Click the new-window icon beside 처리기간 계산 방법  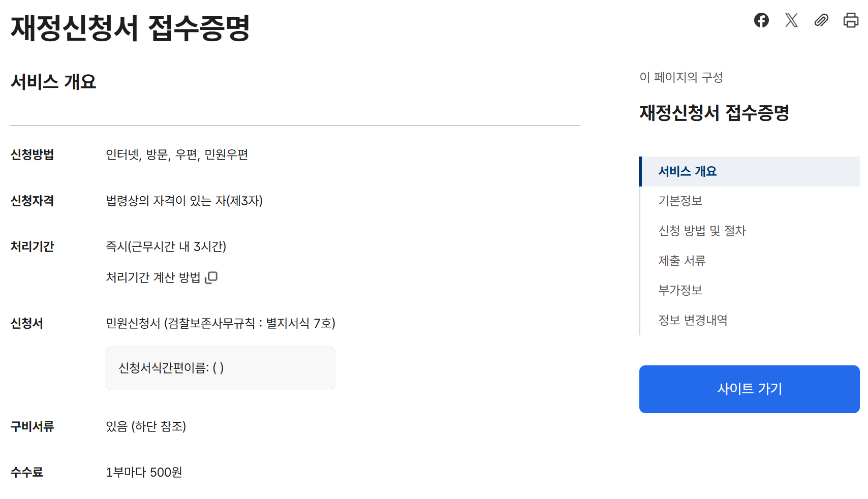(x=211, y=277)
